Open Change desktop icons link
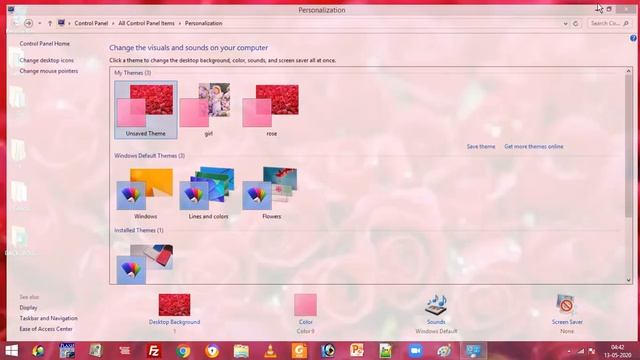This screenshot has height=360, width=640. click(x=47, y=60)
